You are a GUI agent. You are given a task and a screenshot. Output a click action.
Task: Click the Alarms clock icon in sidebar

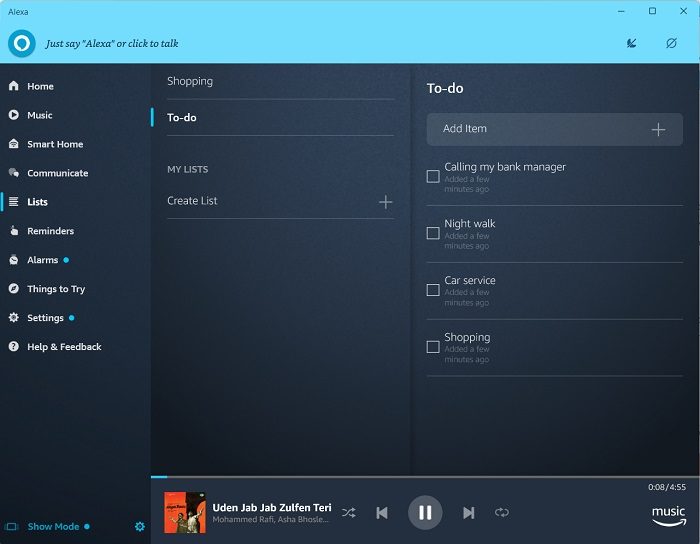click(x=14, y=260)
